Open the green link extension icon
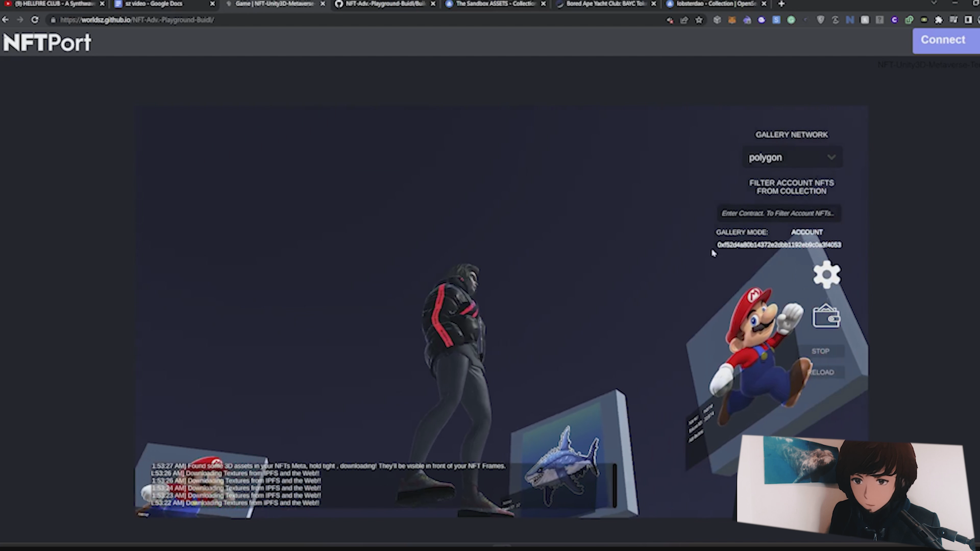This screenshot has width=980, height=551. [x=909, y=20]
